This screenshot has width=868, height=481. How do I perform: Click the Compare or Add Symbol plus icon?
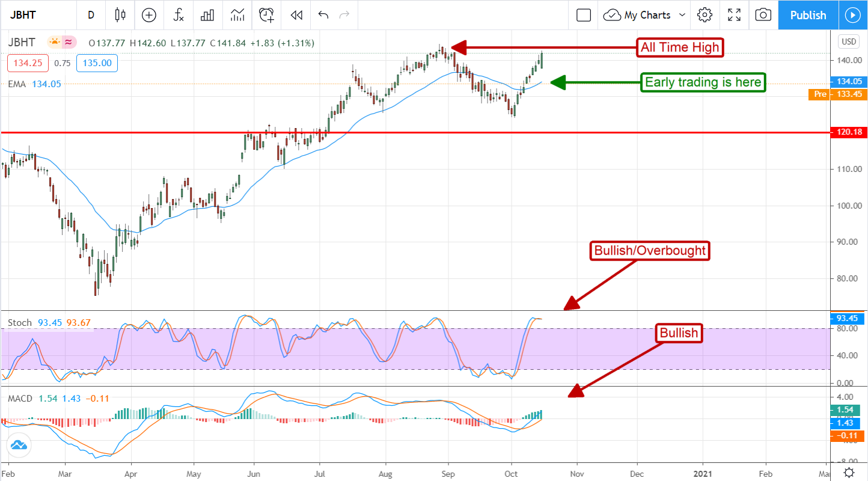[x=148, y=15]
